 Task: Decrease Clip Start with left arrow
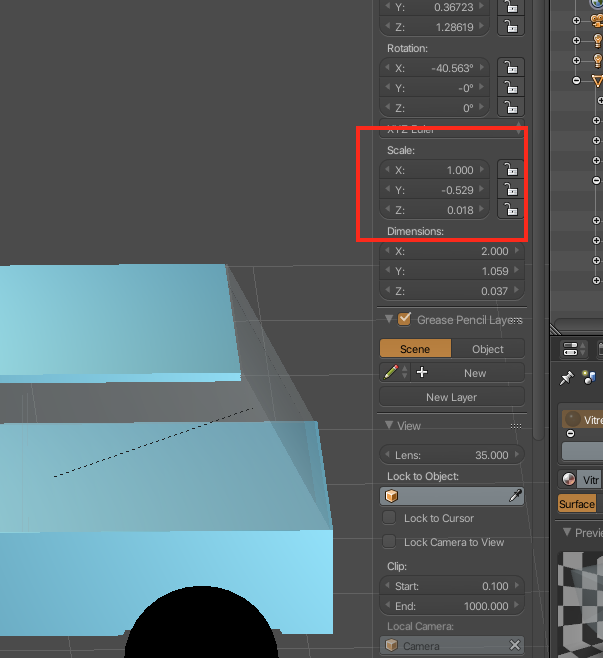tap(387, 585)
